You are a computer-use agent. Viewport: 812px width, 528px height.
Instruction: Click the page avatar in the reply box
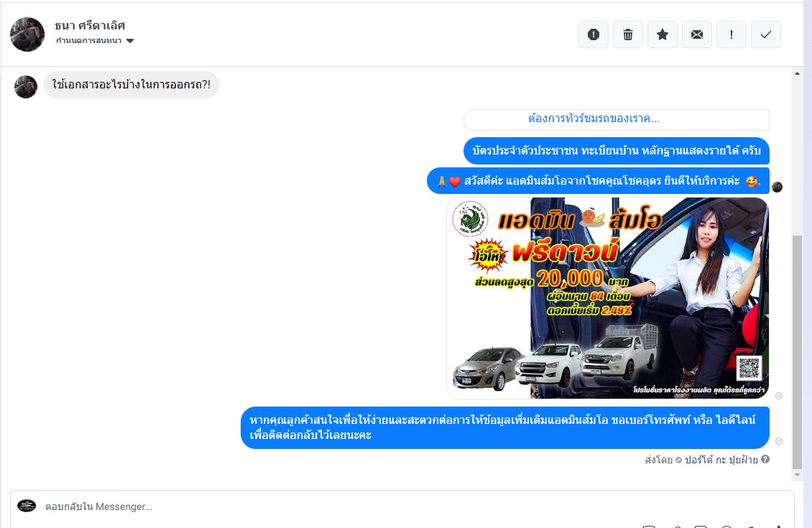(27, 506)
